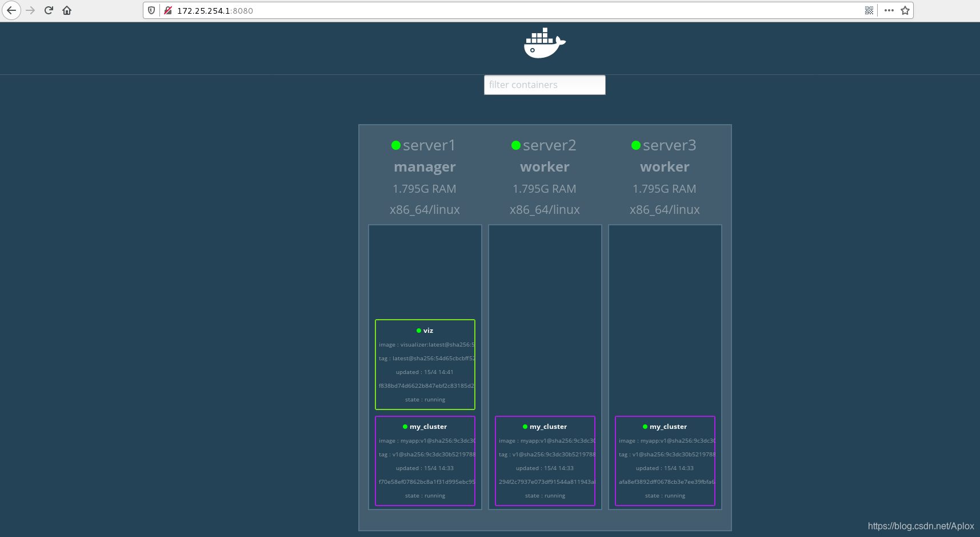The image size is (980, 537).
Task: Click the green dot of server1's my_cluster
Action: (405, 427)
